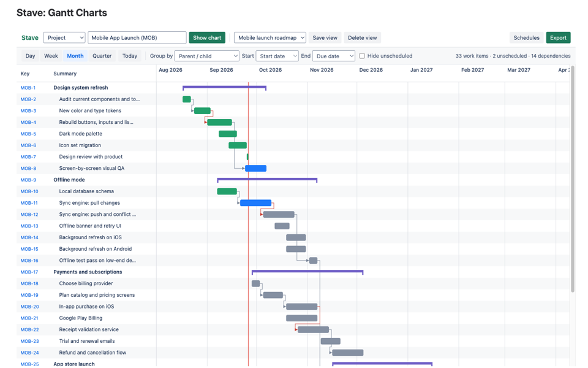
Task: Click the vertical scrollbar of the chart
Action: (x=573, y=179)
